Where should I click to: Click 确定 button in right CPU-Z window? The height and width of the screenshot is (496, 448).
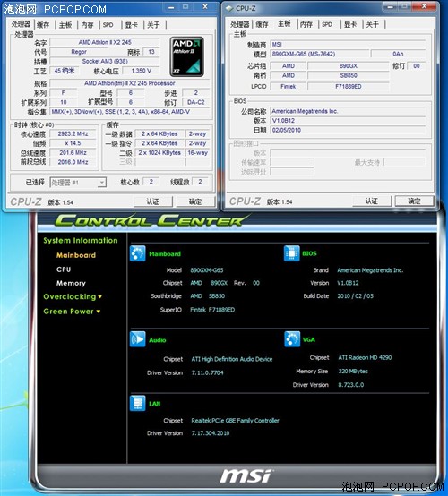pyautogui.click(x=414, y=201)
